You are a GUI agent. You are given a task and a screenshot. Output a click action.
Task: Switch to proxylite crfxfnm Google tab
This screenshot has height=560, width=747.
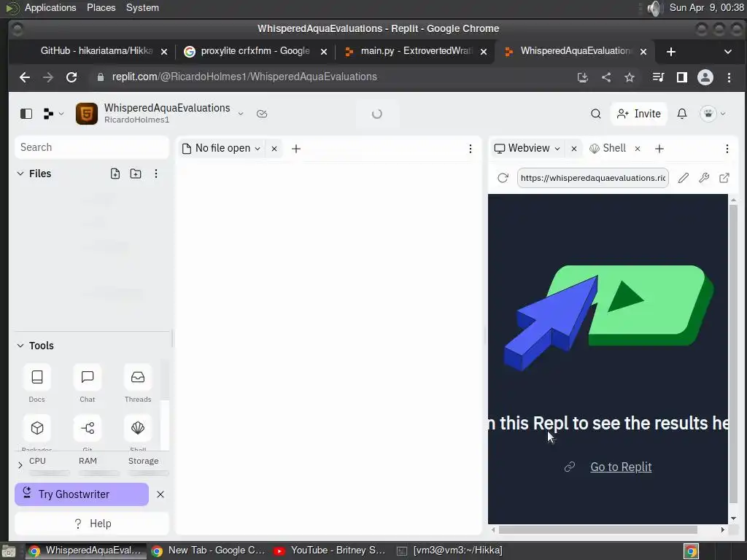pos(255,51)
